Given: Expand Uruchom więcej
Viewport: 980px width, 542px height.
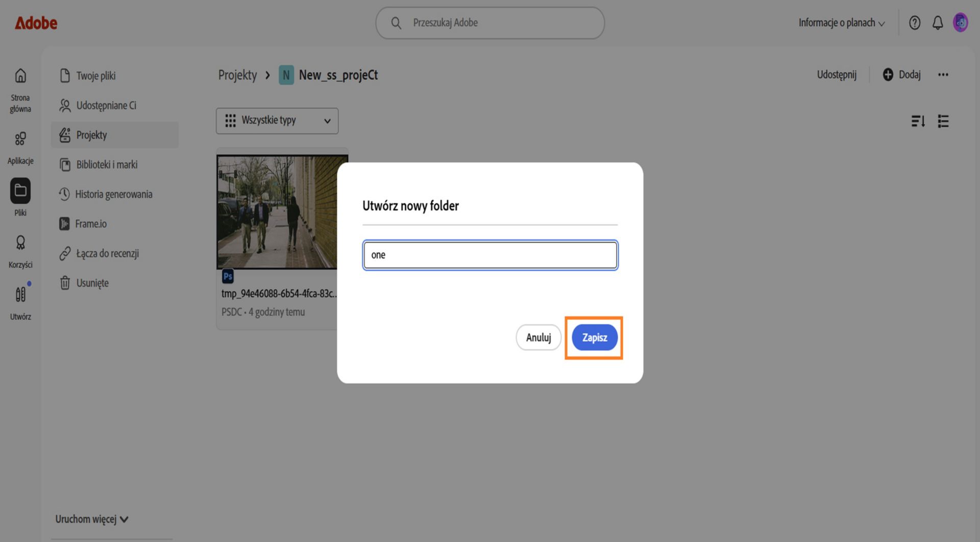Looking at the screenshot, I should (x=92, y=520).
